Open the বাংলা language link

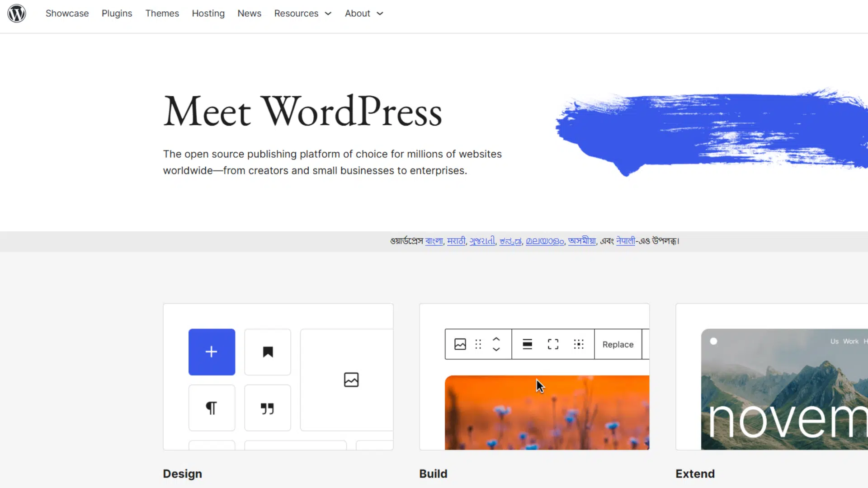point(434,241)
